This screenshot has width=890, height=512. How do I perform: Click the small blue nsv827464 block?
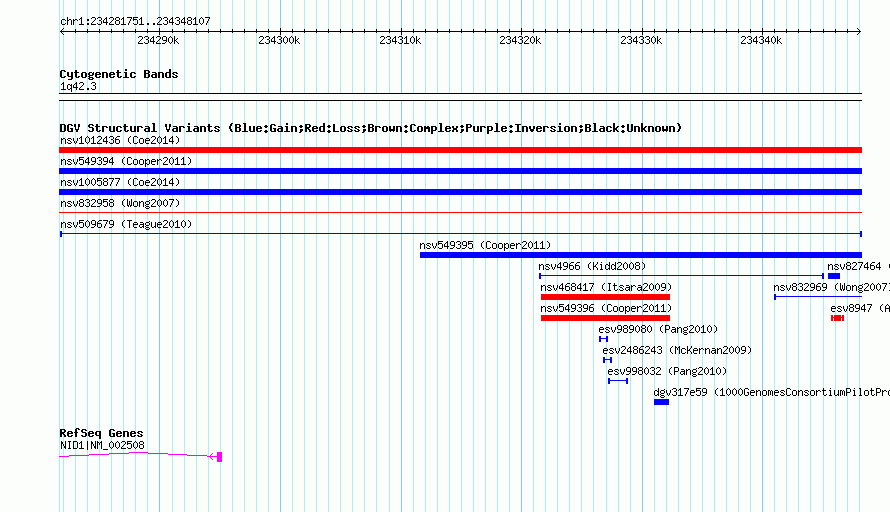(834, 276)
